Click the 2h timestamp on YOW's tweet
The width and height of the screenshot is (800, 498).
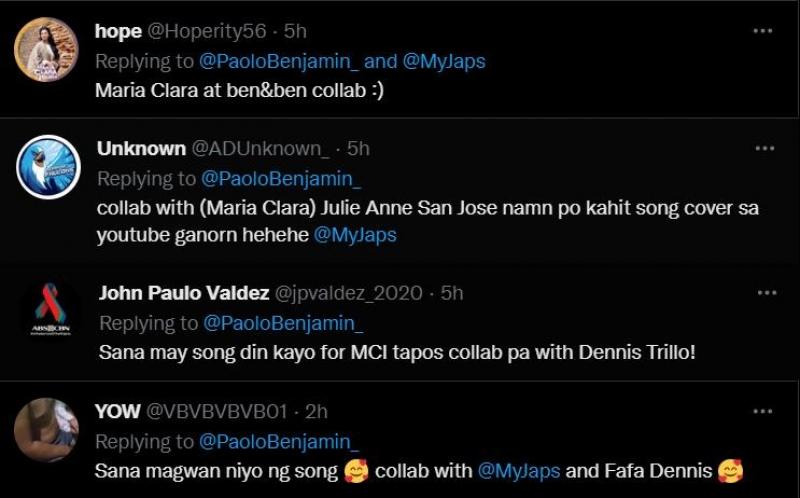point(317,411)
